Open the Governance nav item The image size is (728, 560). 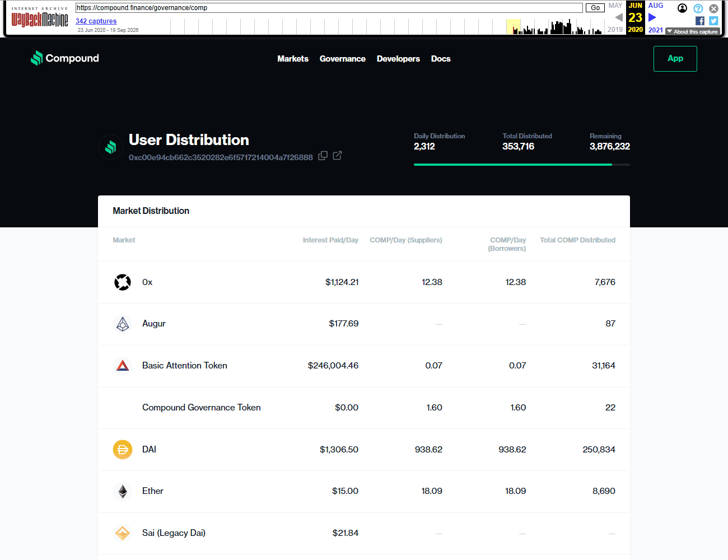(343, 59)
